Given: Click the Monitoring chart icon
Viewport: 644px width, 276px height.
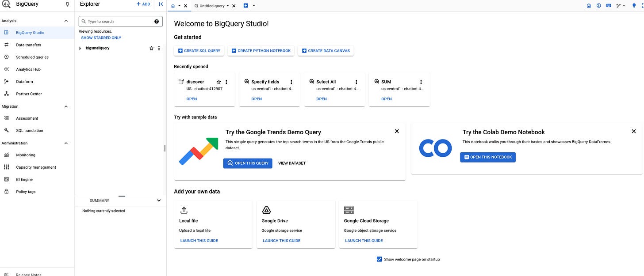Looking at the screenshot, I should pyautogui.click(x=6, y=155).
